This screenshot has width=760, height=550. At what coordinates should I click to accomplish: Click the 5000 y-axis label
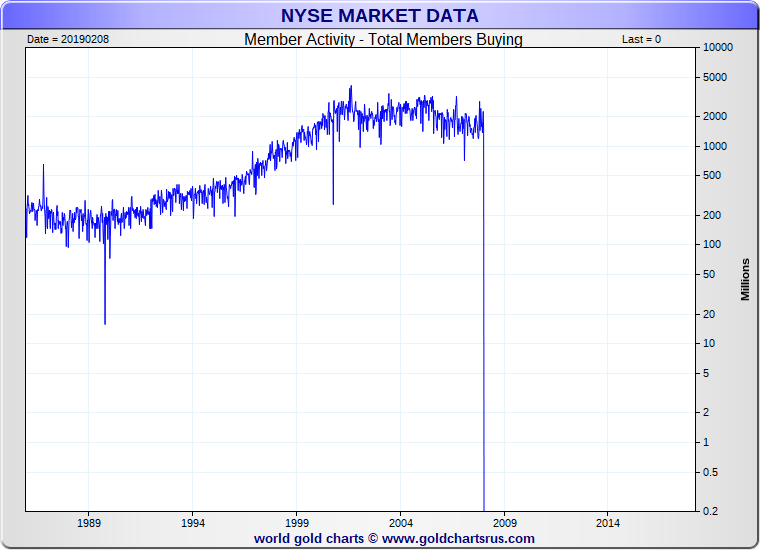click(715, 77)
